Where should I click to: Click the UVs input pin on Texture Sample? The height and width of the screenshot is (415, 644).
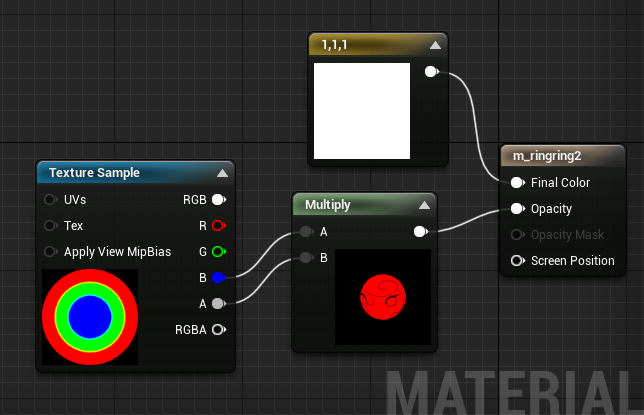(51, 200)
